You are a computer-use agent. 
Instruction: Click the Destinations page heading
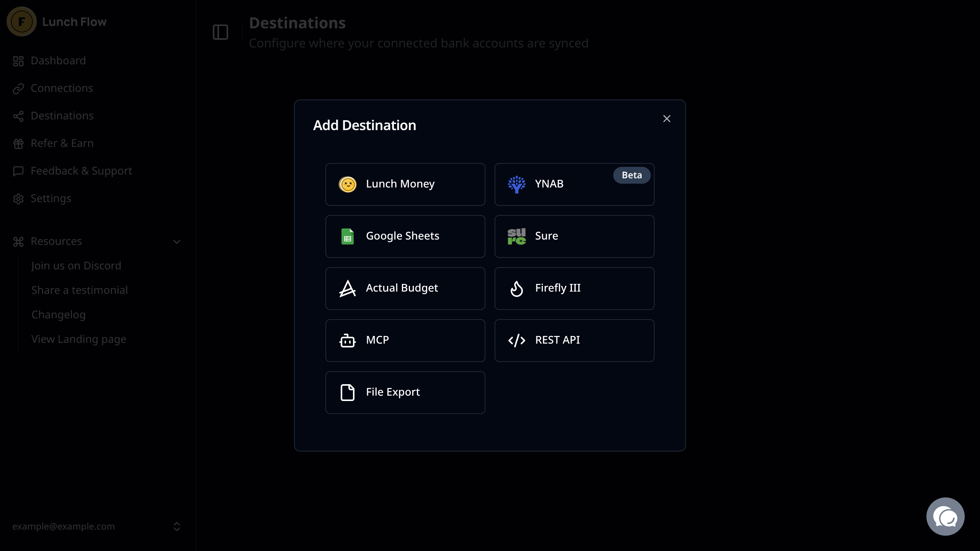tap(297, 23)
